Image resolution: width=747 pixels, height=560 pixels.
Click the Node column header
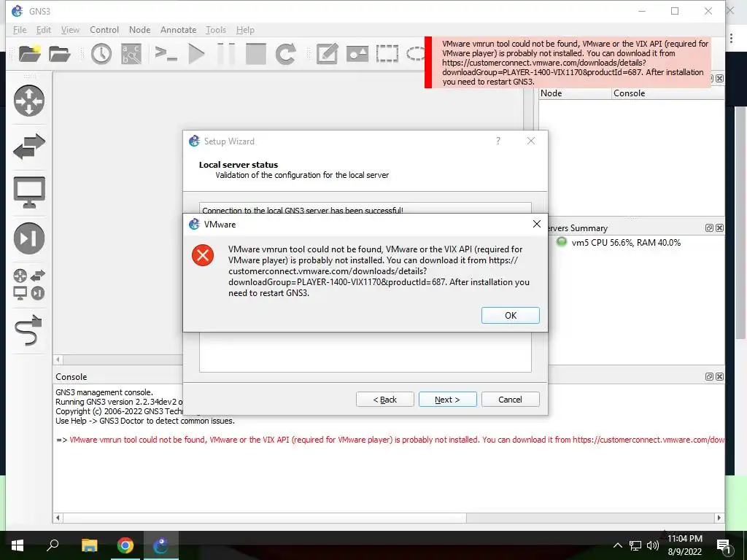(x=575, y=93)
